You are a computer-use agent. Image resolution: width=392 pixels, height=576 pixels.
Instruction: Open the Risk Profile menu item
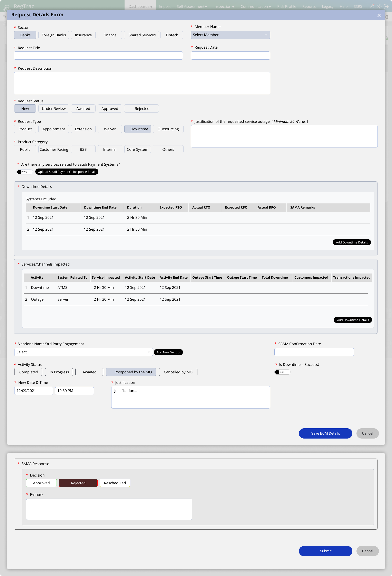coord(286,7)
